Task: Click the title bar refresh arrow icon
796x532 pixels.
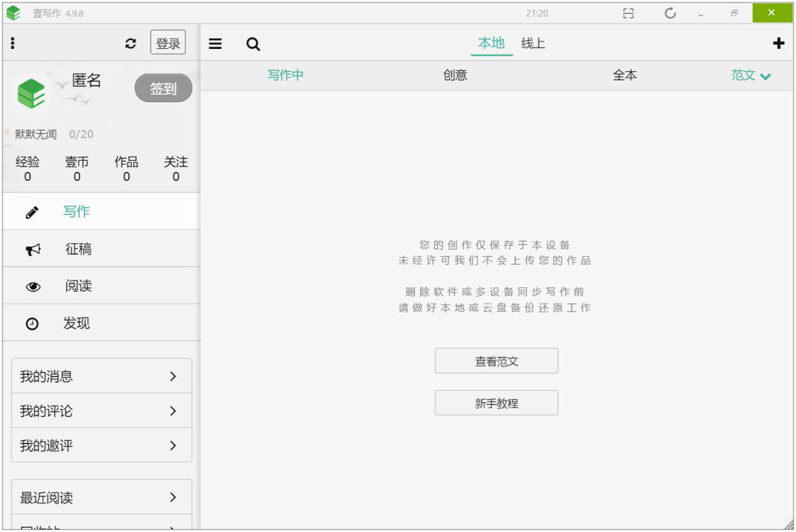Action: (670, 13)
